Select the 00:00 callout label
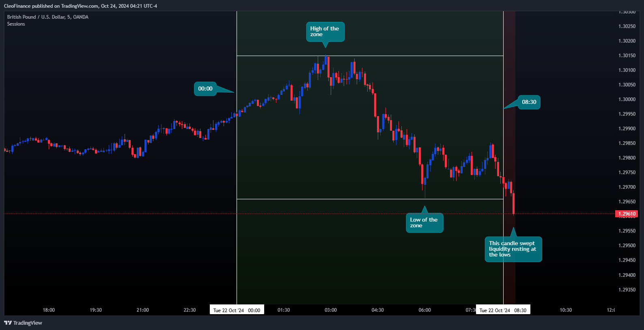This screenshot has width=644, height=330. [x=205, y=89]
